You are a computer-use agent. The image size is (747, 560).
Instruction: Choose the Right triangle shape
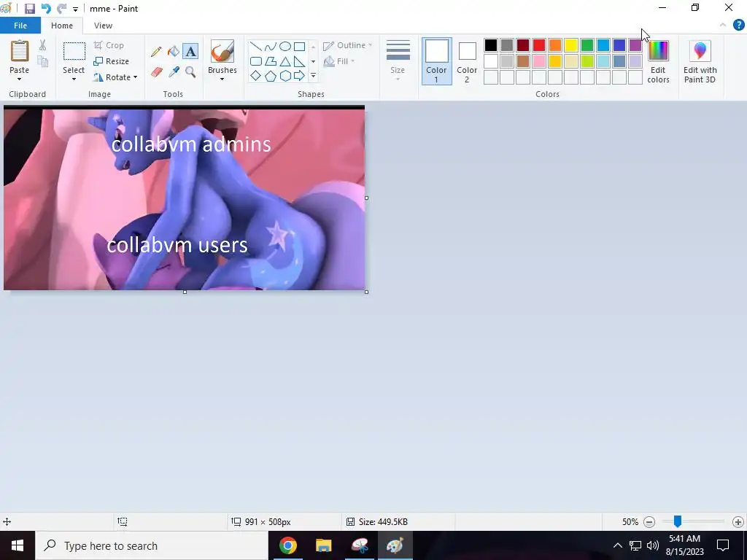click(300, 61)
